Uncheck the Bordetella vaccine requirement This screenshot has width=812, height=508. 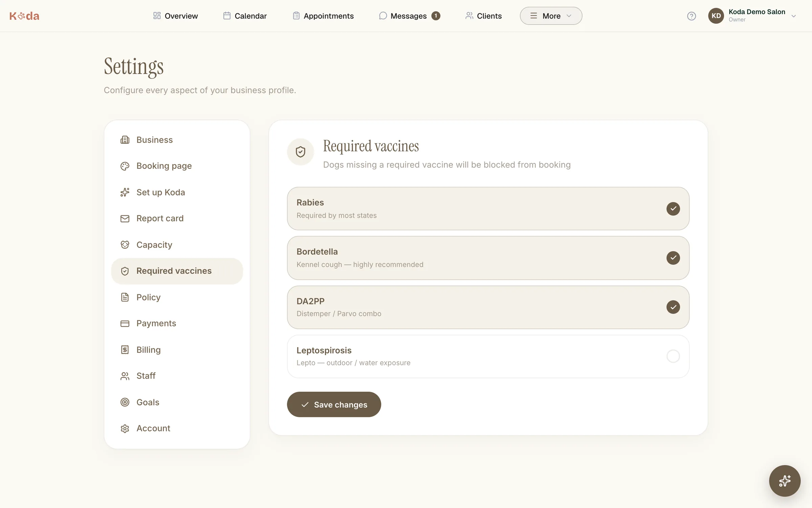pyautogui.click(x=673, y=258)
